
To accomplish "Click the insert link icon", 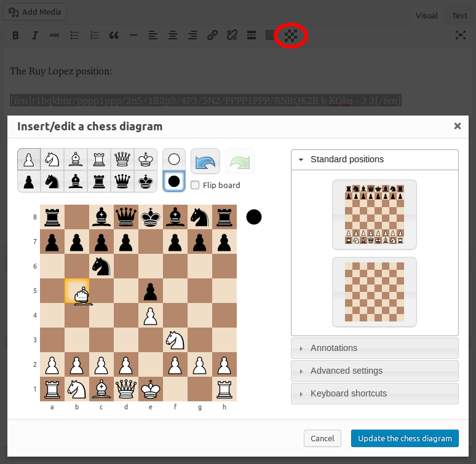I will tap(212, 36).
